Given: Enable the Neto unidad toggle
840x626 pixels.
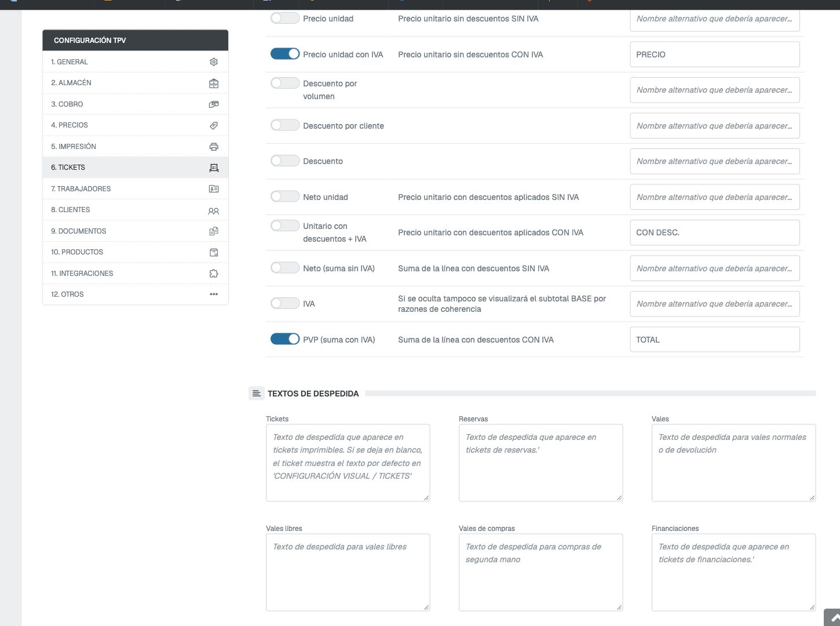Looking at the screenshot, I should tap(285, 196).
